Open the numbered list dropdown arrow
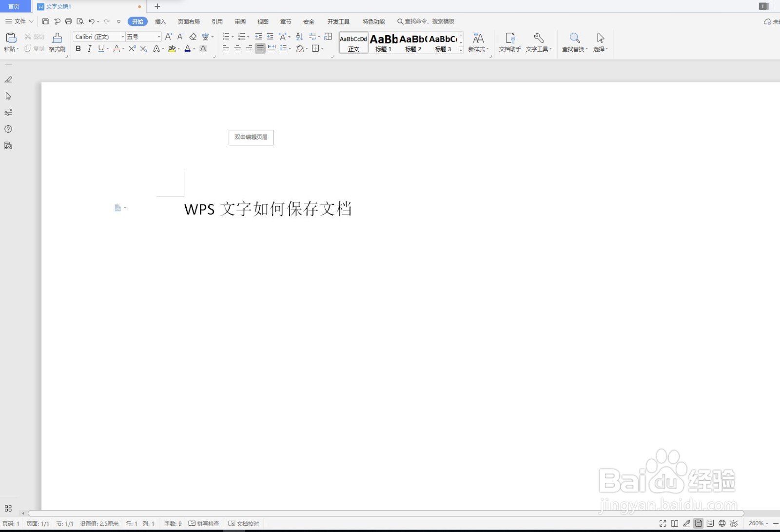This screenshot has height=532, width=780. 248,37
